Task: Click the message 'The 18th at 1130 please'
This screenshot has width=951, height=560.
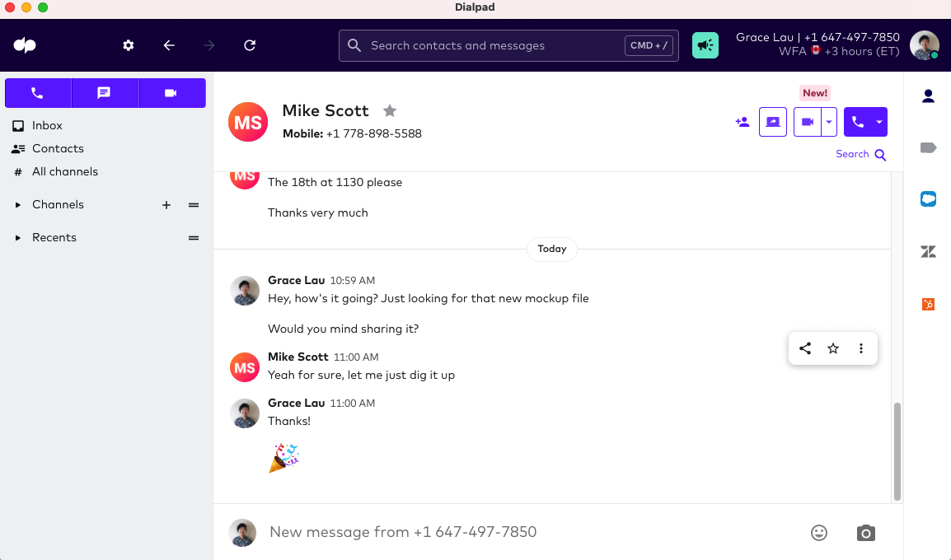Action: click(x=335, y=183)
